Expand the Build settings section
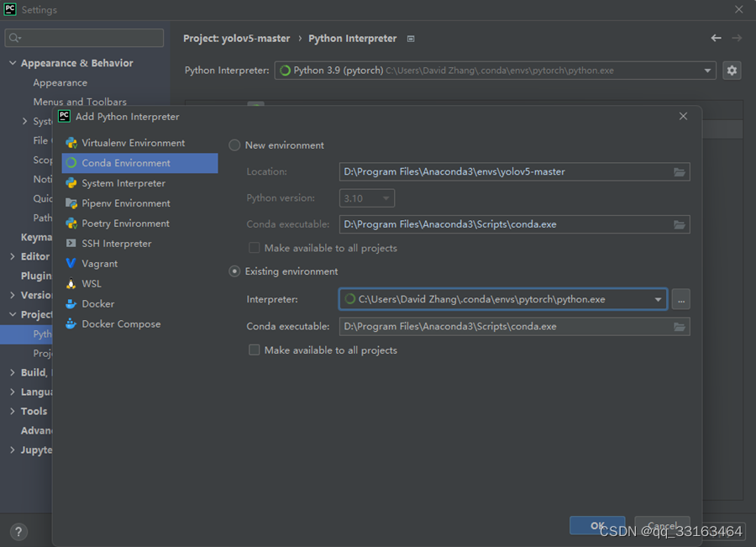 (x=13, y=372)
